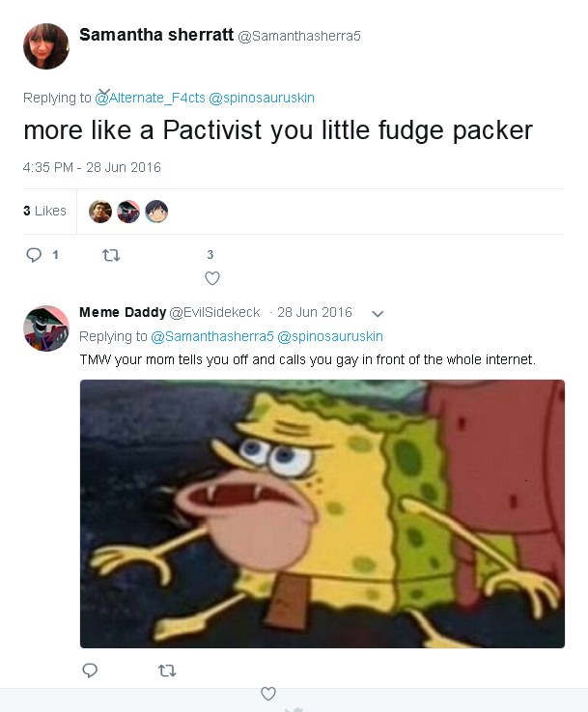This screenshot has width=588, height=712.
Task: Open the @spinosauruskin mention in Samantha's tweet
Action: (x=262, y=98)
